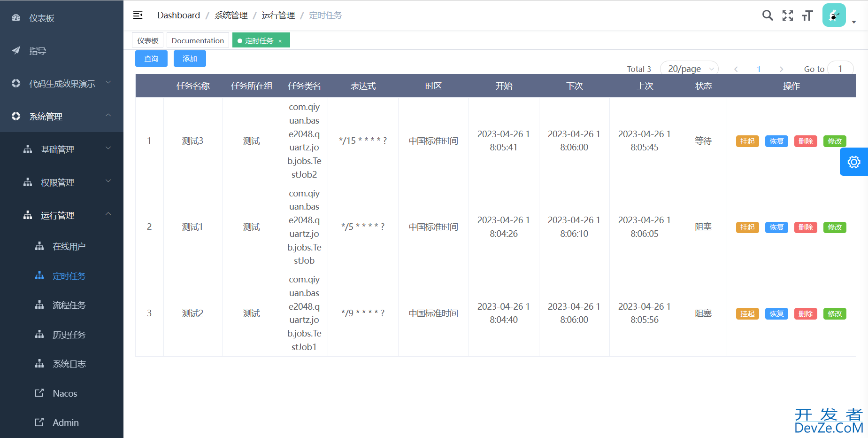Expand the 权限管理 submenu chevron
This screenshot has height=438, width=868.
pyautogui.click(x=108, y=181)
